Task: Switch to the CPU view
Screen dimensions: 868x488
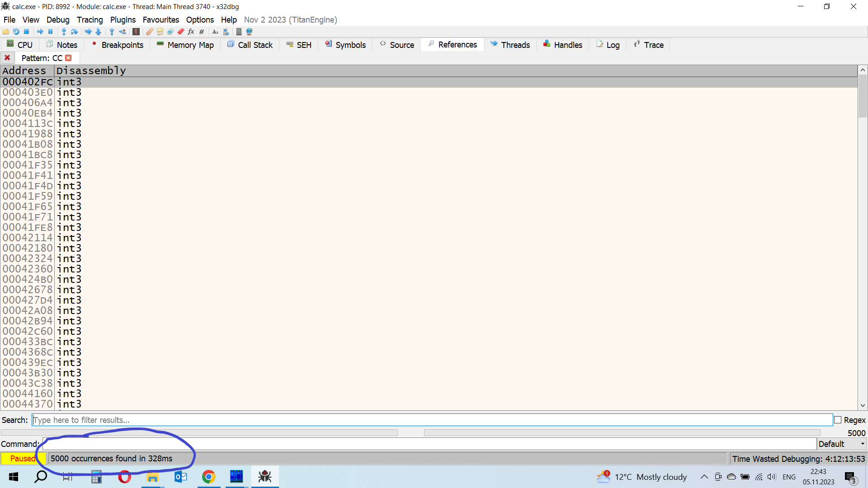Action: coord(19,45)
